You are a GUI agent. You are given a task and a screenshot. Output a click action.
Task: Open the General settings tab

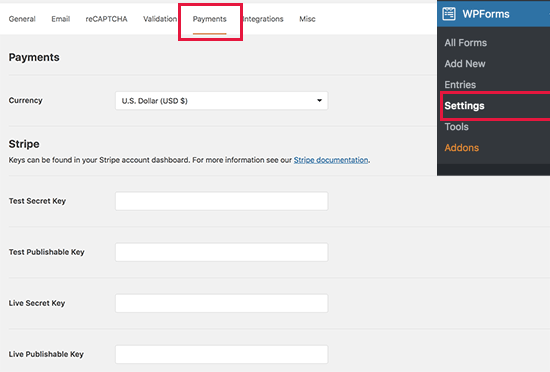point(22,19)
